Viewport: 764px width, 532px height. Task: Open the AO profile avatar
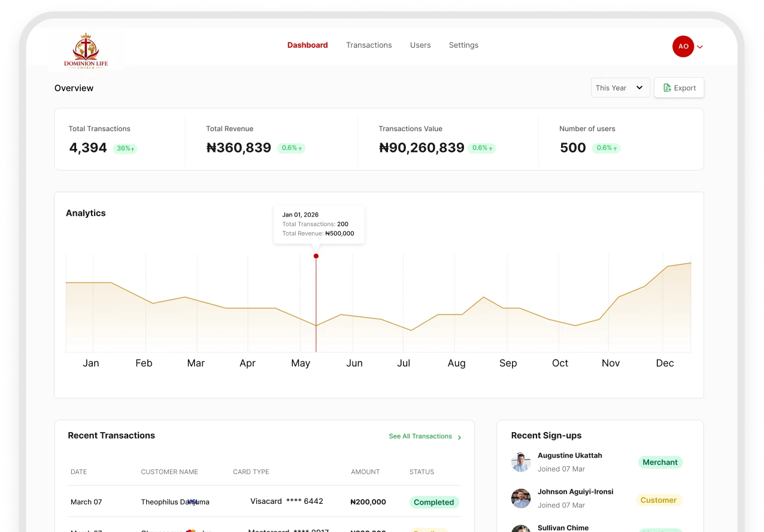pos(683,46)
